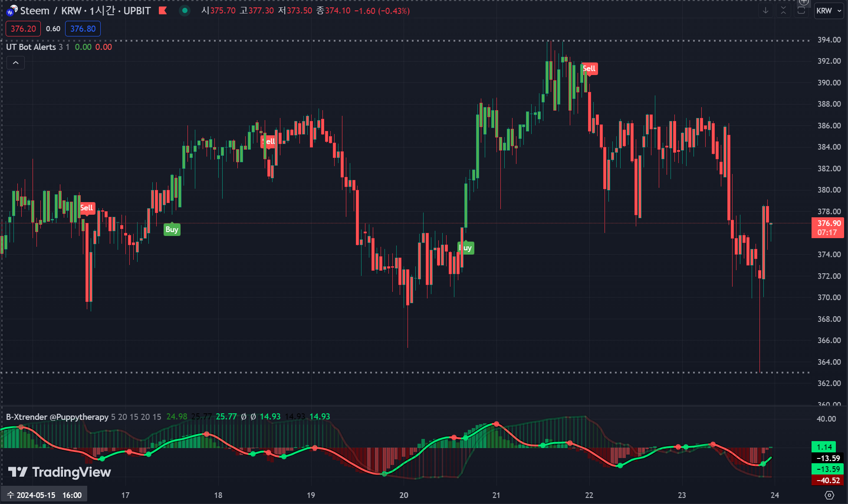
Task: Click the blue buy price 376.80 button
Action: click(x=83, y=29)
